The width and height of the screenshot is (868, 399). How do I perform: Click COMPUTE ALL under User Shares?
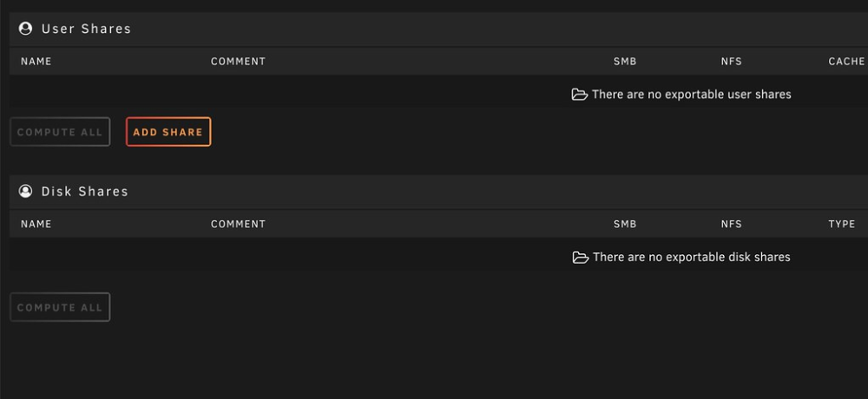[x=60, y=132]
